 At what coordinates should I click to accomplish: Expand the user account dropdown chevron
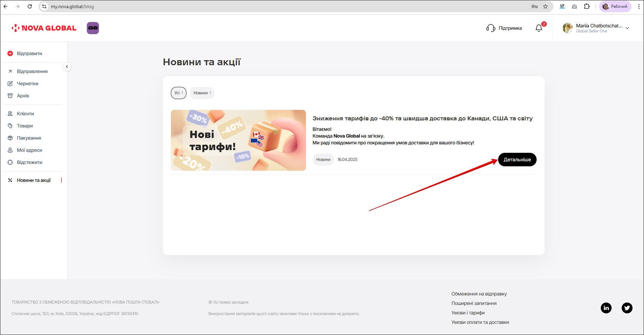coord(627,28)
